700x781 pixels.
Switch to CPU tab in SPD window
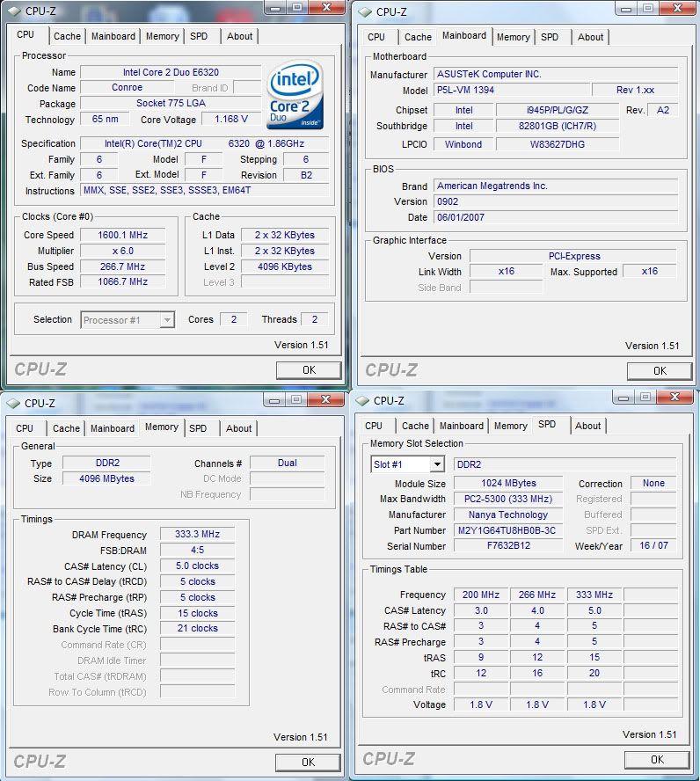[x=374, y=426]
